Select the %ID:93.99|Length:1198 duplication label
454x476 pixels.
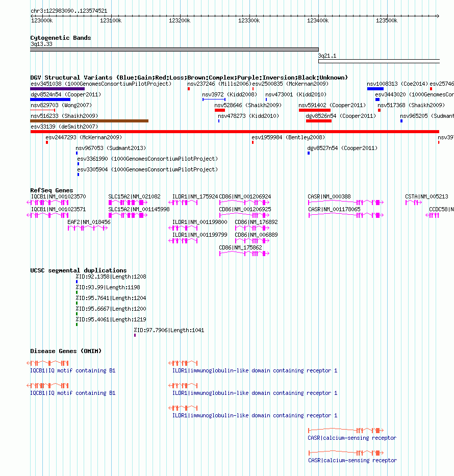click(108, 287)
